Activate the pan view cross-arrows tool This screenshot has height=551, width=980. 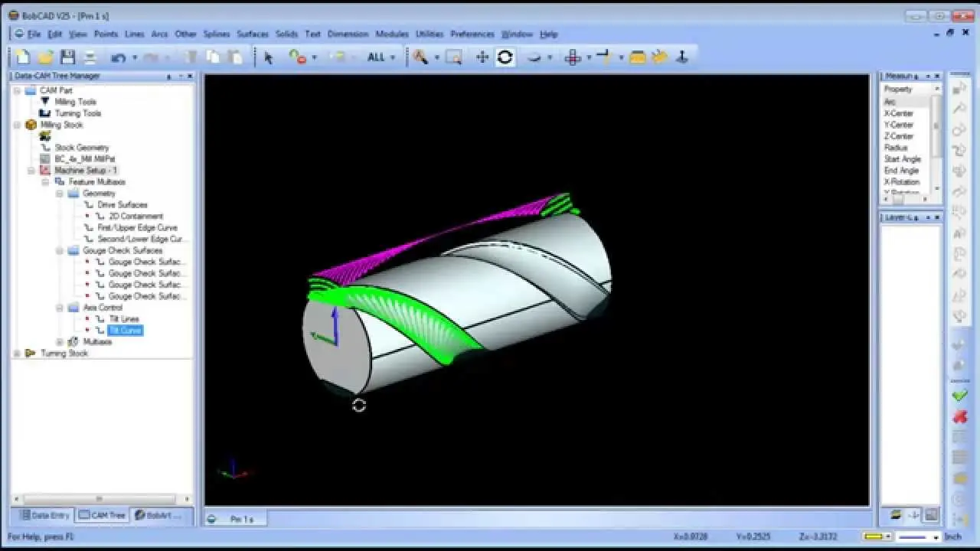(482, 57)
